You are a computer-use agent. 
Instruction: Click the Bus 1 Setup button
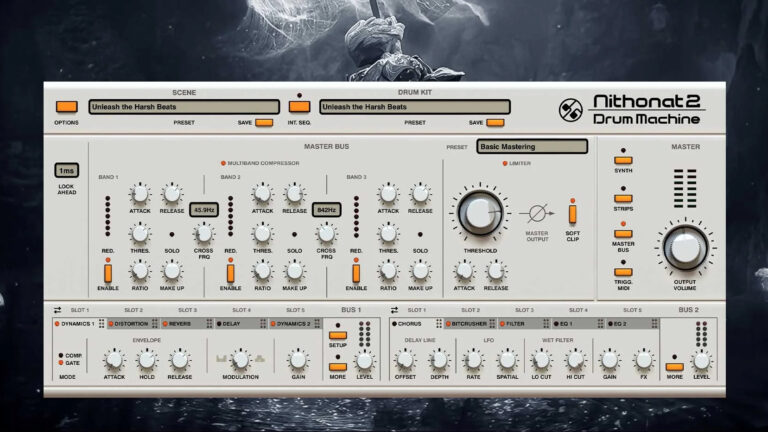(337, 336)
